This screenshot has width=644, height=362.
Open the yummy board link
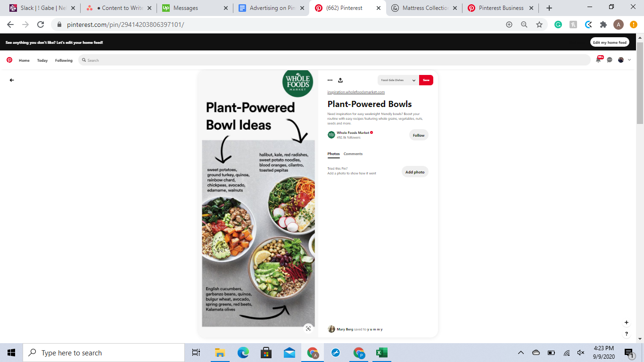coord(375,329)
